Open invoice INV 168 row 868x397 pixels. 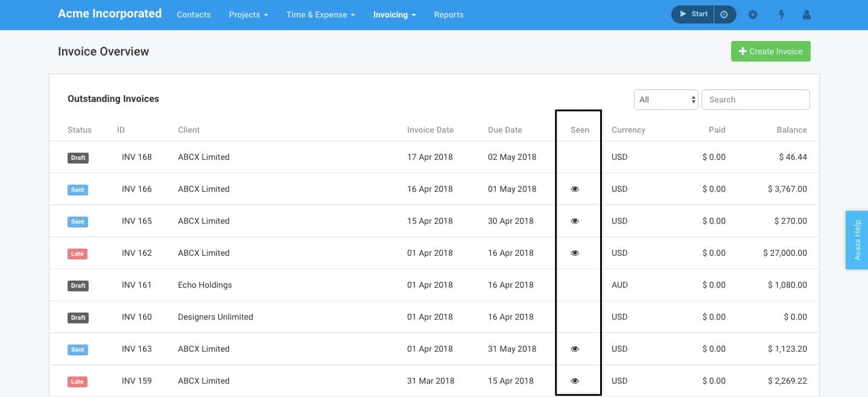point(137,157)
